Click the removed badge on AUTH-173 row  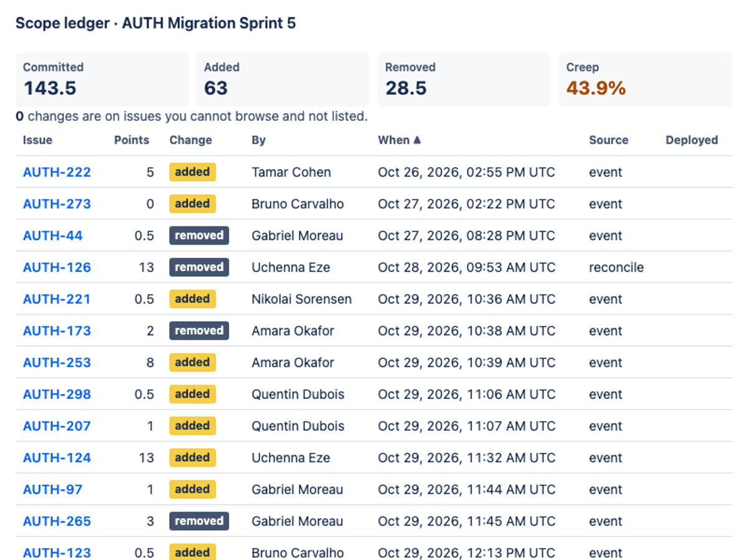(x=199, y=330)
